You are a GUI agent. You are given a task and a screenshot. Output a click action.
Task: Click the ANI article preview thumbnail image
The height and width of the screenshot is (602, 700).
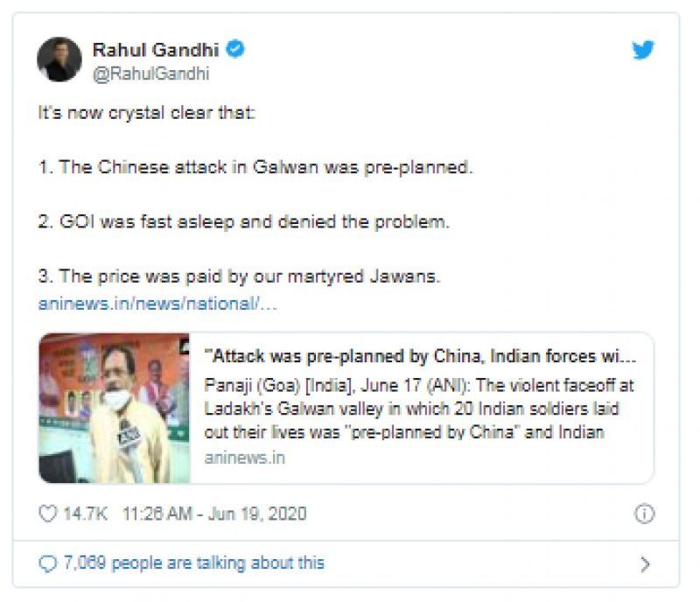pyautogui.click(x=115, y=408)
